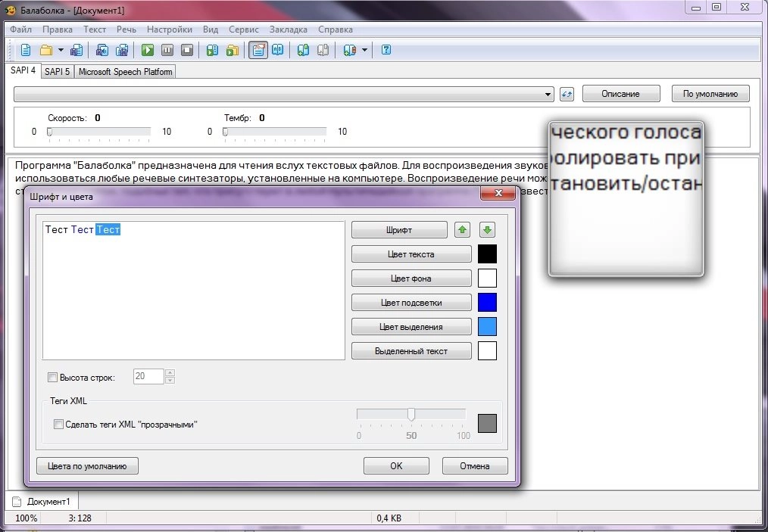
Task: Click the Шрифт button
Action: (399, 229)
